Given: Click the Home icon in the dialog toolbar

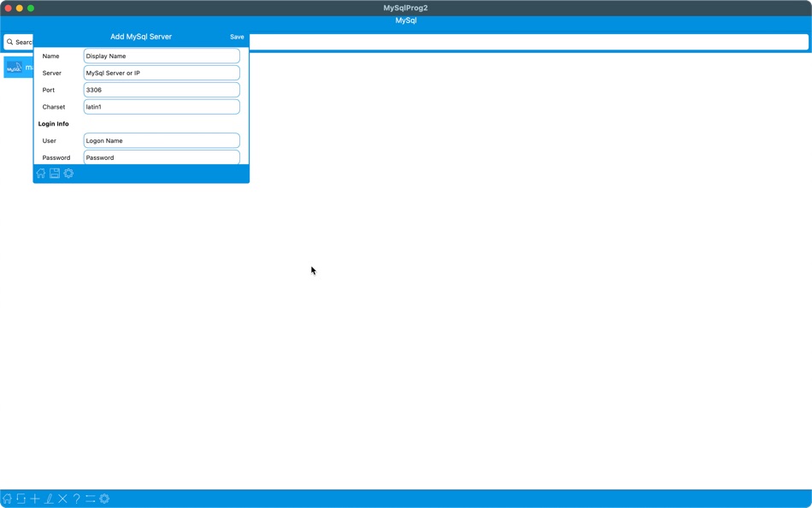Looking at the screenshot, I should [x=40, y=173].
